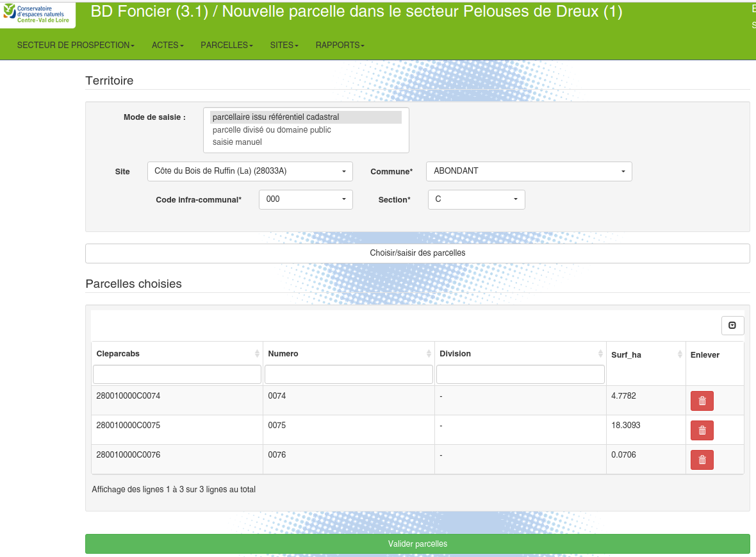
Task: Delete parcel 280010000C0074 with trash icon
Action: 702,401
